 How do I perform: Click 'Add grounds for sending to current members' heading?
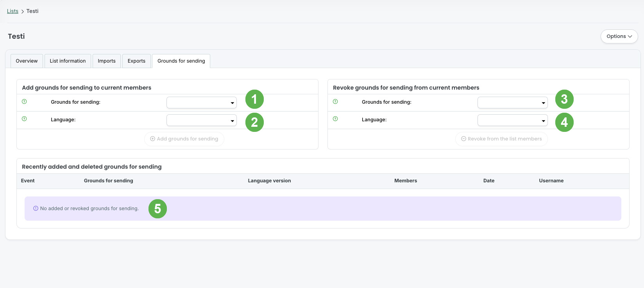click(87, 88)
